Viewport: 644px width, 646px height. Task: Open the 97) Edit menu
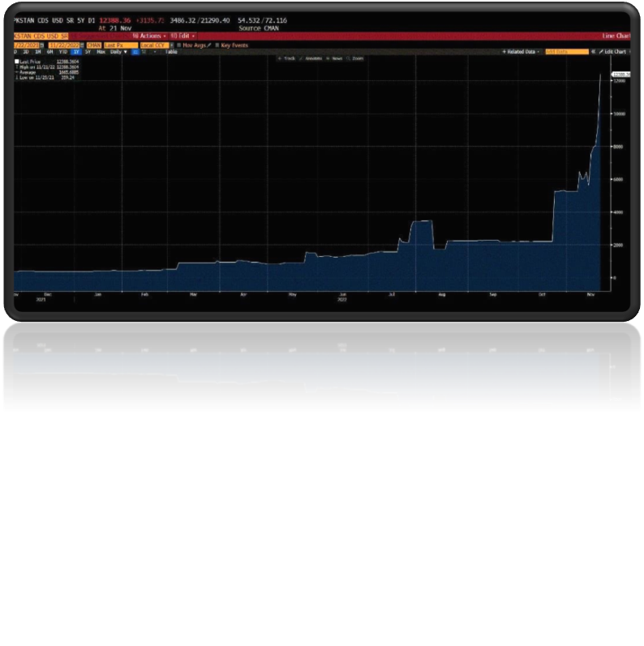click(x=182, y=36)
